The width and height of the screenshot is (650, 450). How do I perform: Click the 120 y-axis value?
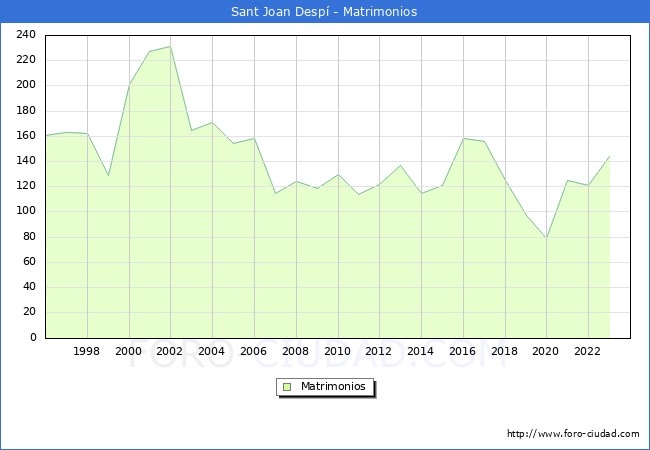[26, 186]
